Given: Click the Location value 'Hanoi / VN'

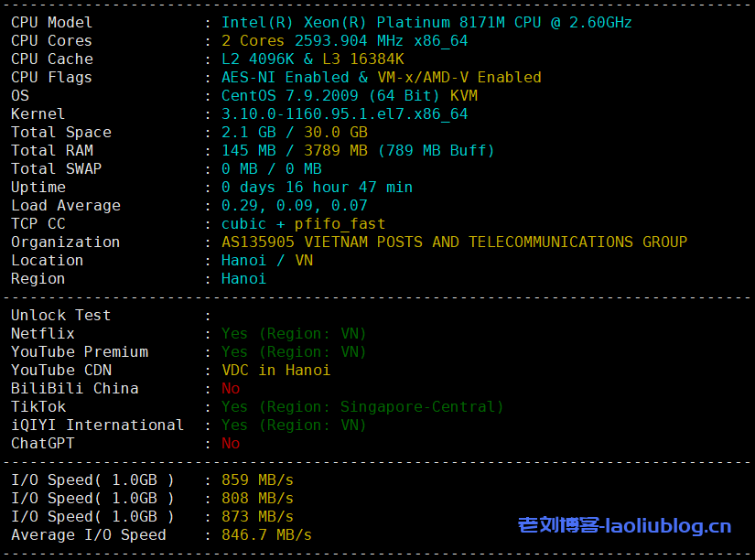Looking at the screenshot, I should [266, 260].
